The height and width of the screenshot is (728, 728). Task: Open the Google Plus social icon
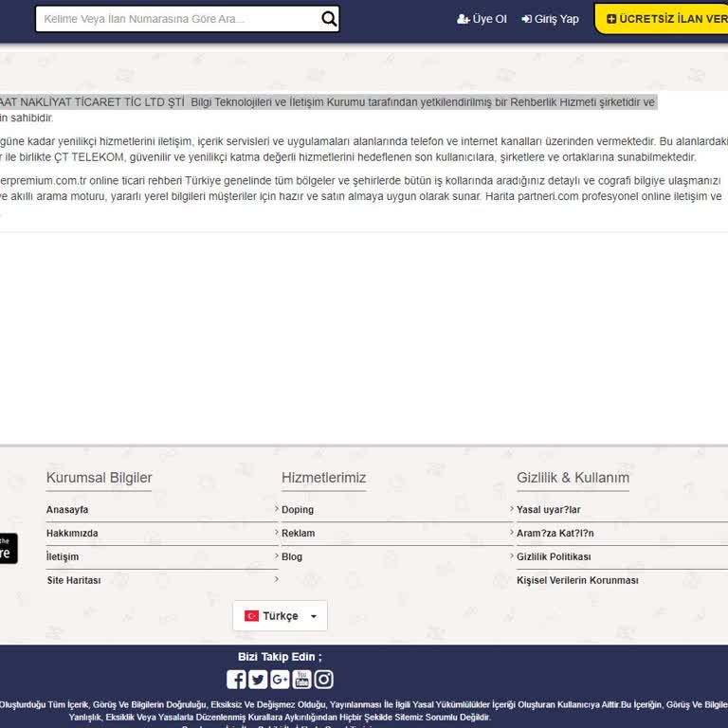pos(280,680)
